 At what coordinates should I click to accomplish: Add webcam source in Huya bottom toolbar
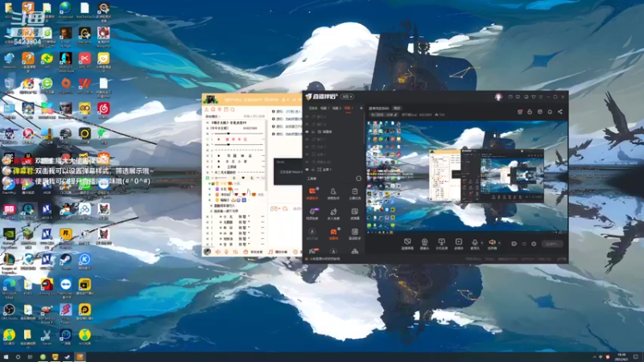tap(424, 244)
